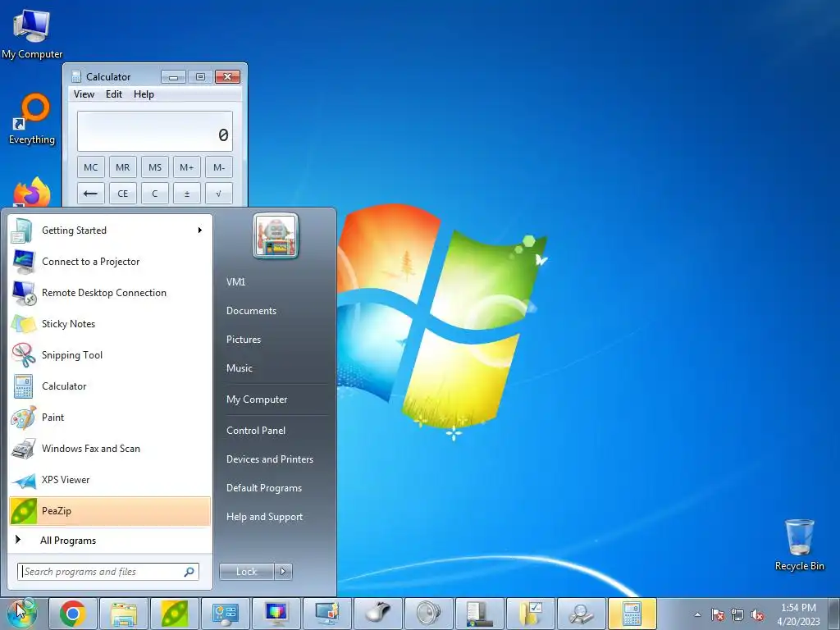Screen dimensions: 840x630
Task: Open Calculator Help menu
Action: click(144, 94)
